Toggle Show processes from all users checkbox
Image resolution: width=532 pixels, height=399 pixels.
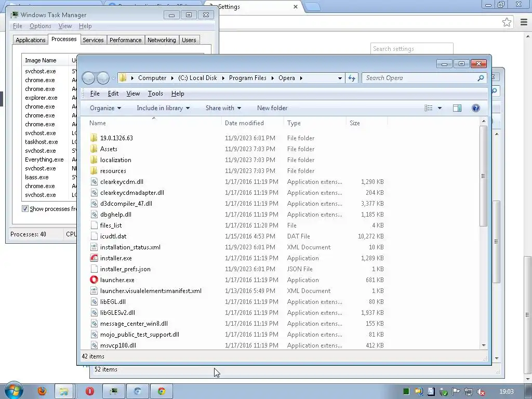(25, 209)
